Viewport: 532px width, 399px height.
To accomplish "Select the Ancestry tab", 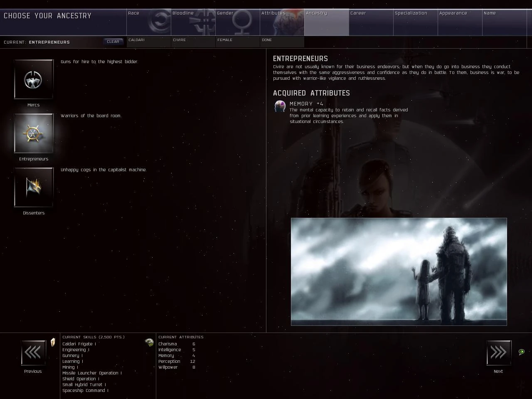I will click(x=327, y=22).
